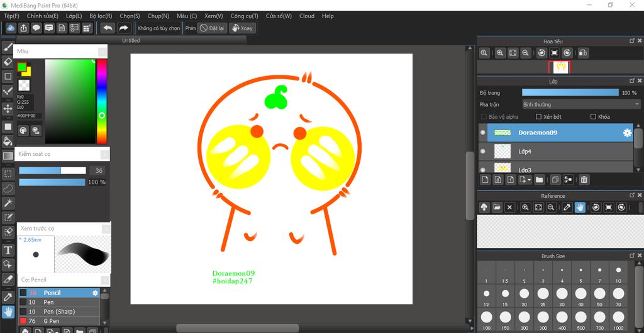Screen dimensions: 644x333
Task: Open the Cloud menu
Action: tap(307, 16)
